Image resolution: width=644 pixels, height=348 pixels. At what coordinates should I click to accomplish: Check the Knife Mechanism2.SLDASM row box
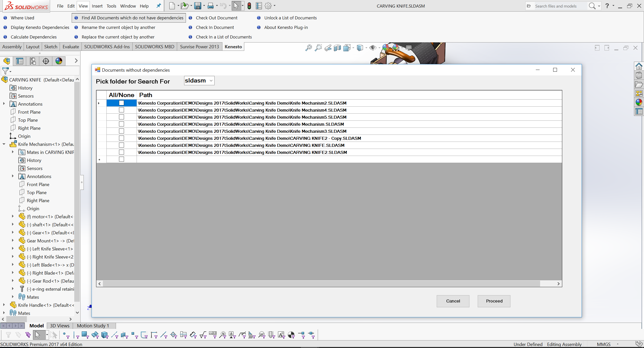pos(122,103)
